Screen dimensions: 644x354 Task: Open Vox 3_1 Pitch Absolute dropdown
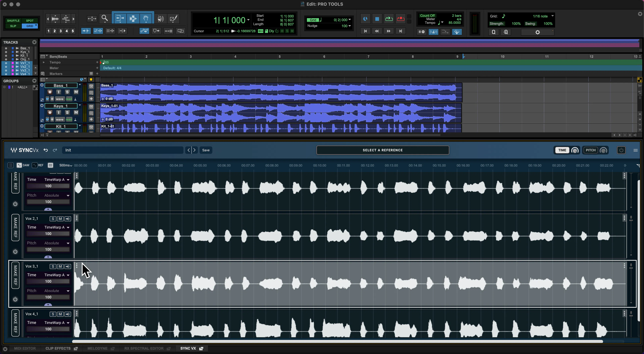pyautogui.click(x=57, y=291)
